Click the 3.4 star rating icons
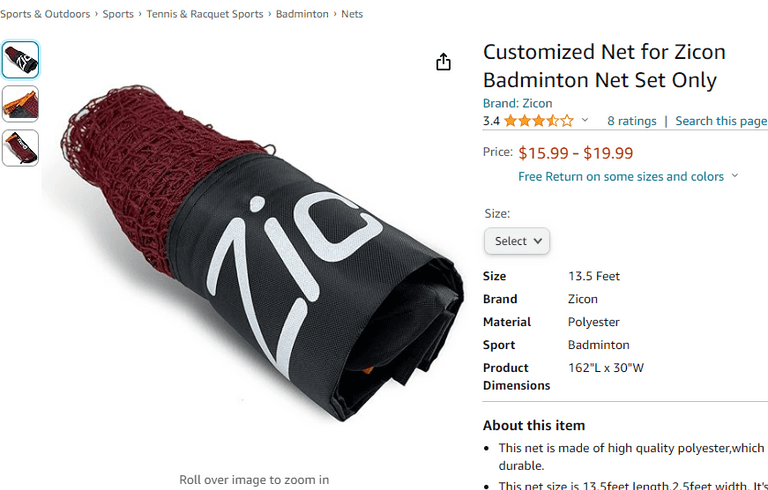This screenshot has height=490, width=768. pyautogui.click(x=539, y=121)
